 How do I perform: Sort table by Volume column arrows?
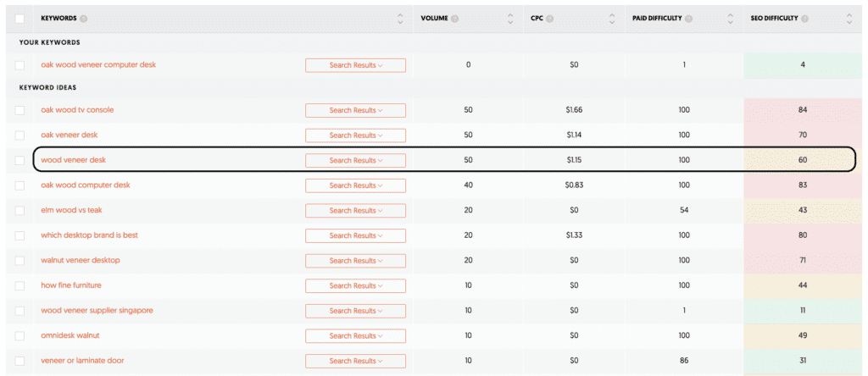coord(509,19)
